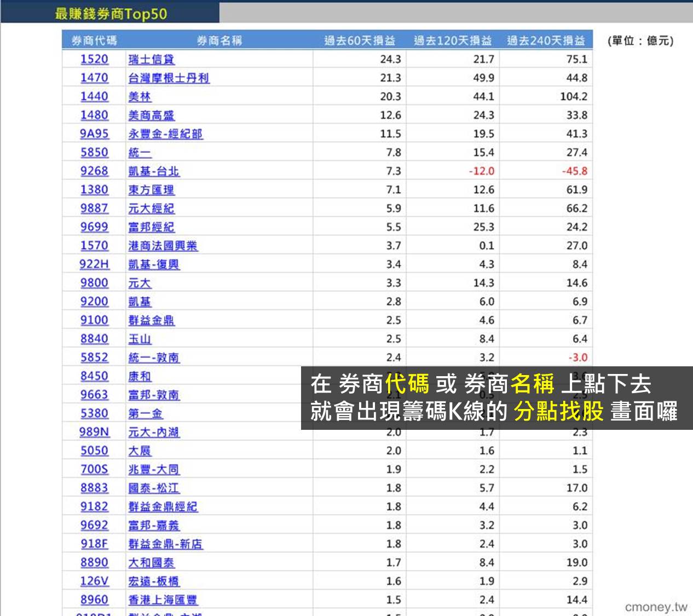
Task: Click the 港商法國興業 link
Action: (163, 246)
